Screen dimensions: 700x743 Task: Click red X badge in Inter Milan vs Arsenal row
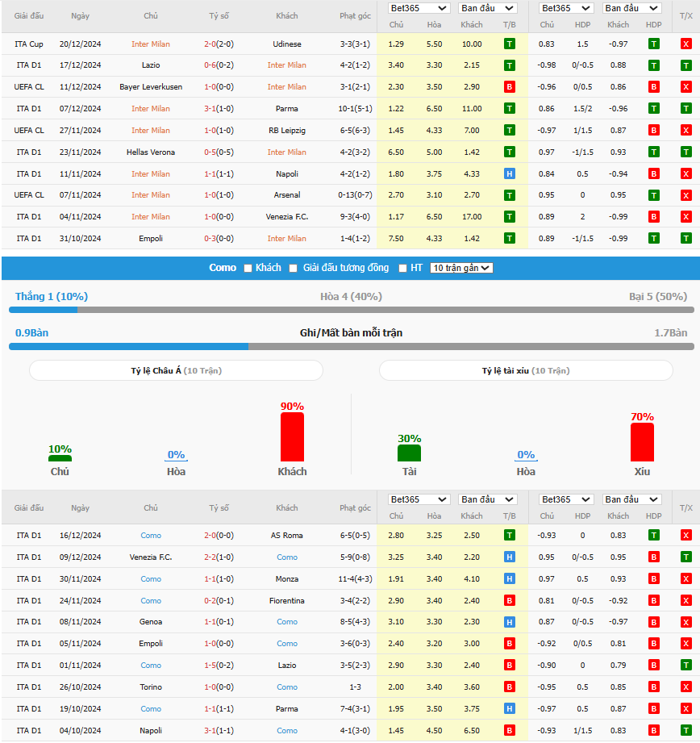(x=685, y=195)
